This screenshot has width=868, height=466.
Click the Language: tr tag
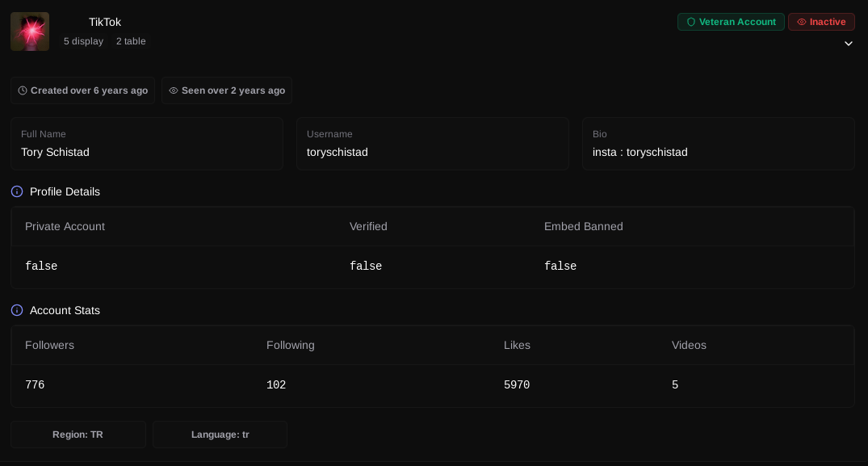(220, 435)
